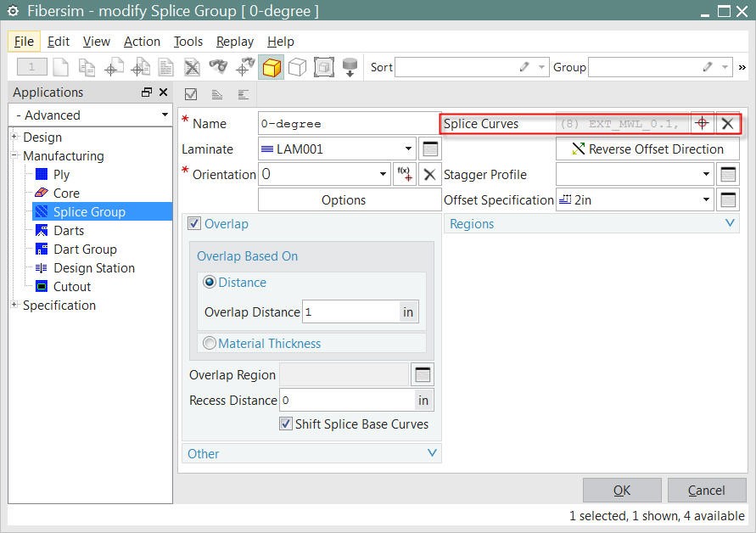Viewport: 756px width, 533px height.
Task: Click the fx formula icon beside Orientation
Action: 405,173
